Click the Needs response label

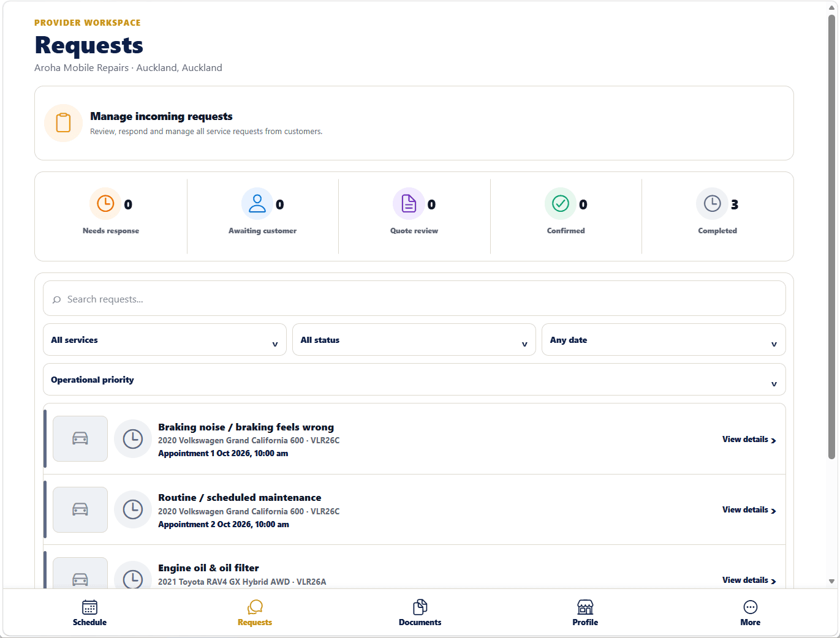[111, 231]
